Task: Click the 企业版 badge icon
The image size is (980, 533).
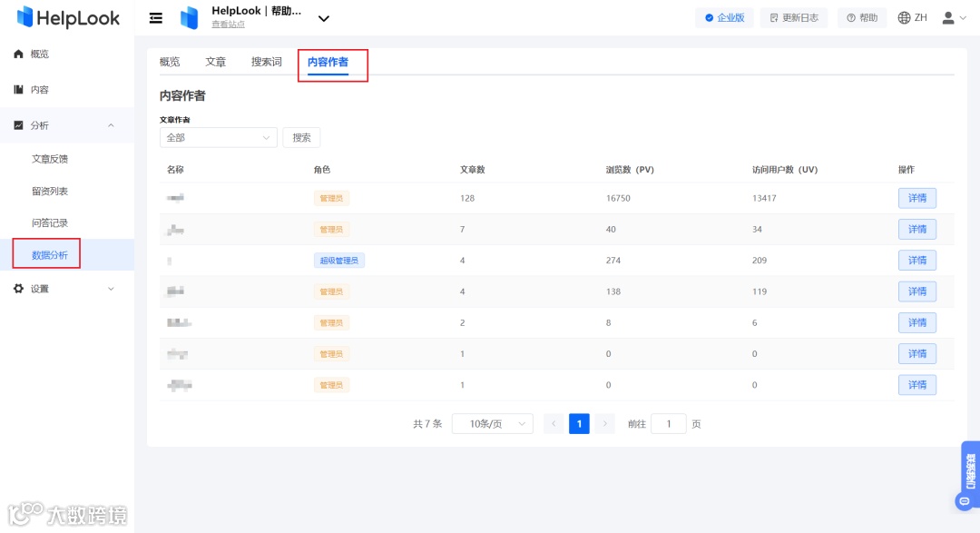Action: [710, 16]
